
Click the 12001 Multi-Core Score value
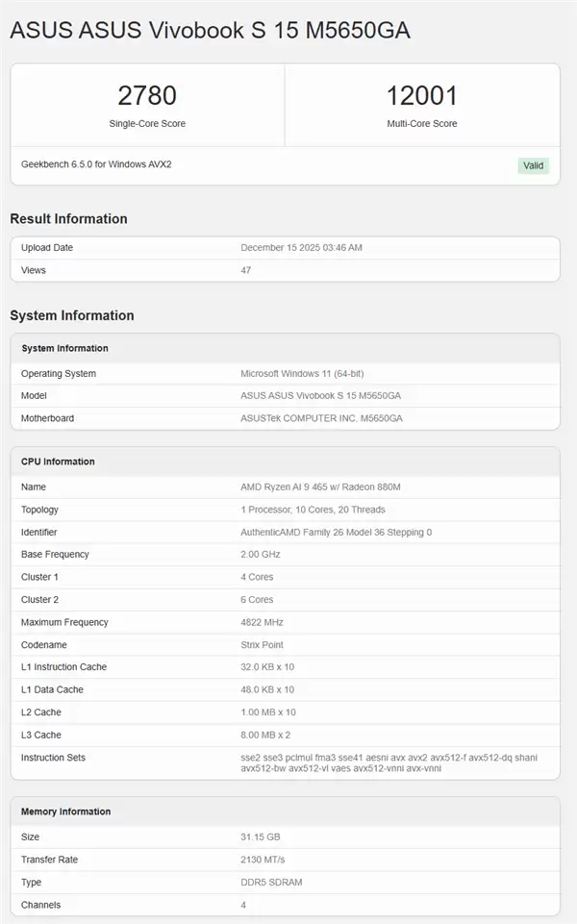[421, 96]
